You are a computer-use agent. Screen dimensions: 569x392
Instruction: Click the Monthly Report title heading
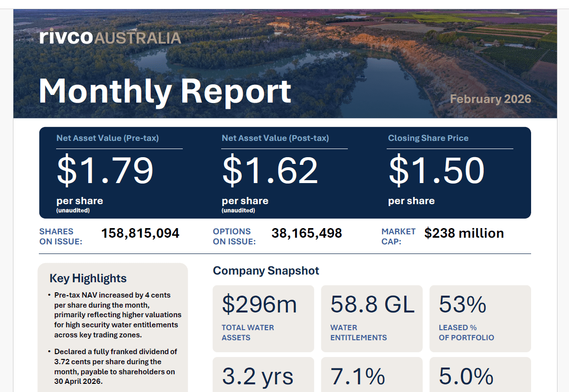pos(165,91)
